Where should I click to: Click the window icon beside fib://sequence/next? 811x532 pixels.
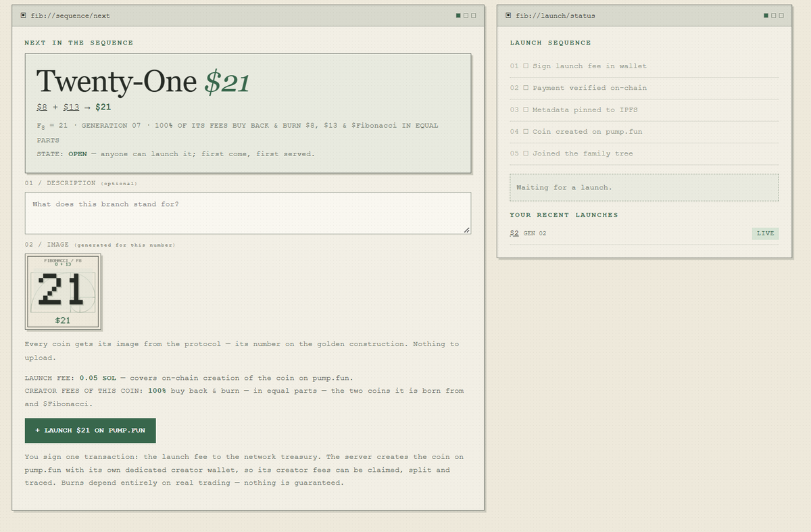click(x=24, y=16)
